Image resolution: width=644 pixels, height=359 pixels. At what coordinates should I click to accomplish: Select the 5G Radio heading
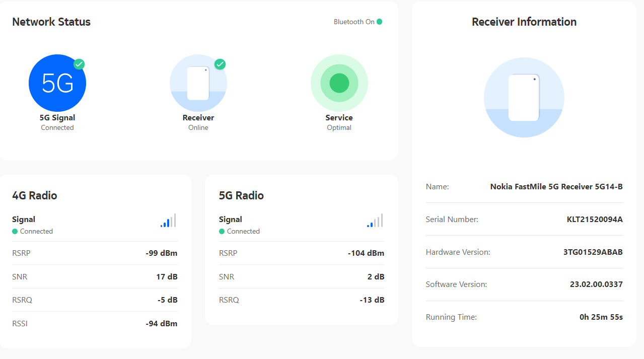click(x=241, y=195)
